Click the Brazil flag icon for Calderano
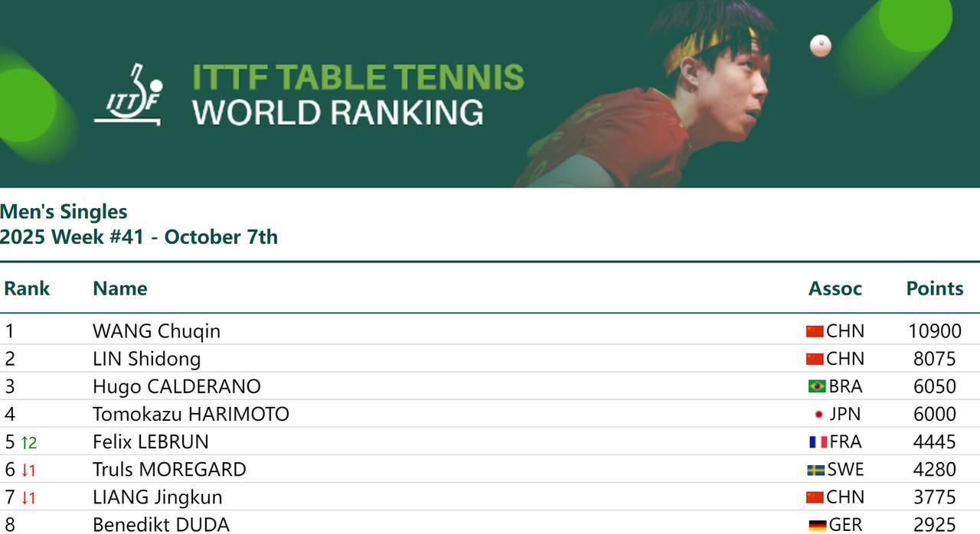 coord(816,386)
